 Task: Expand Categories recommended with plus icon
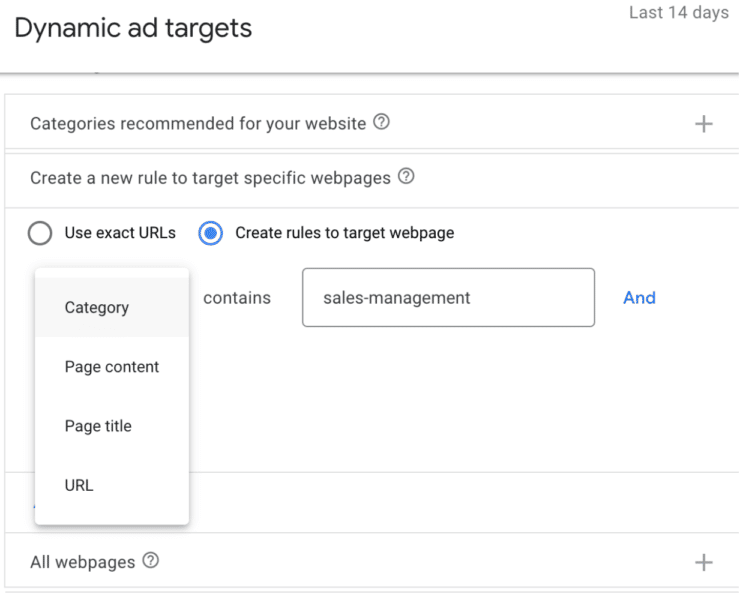point(704,124)
